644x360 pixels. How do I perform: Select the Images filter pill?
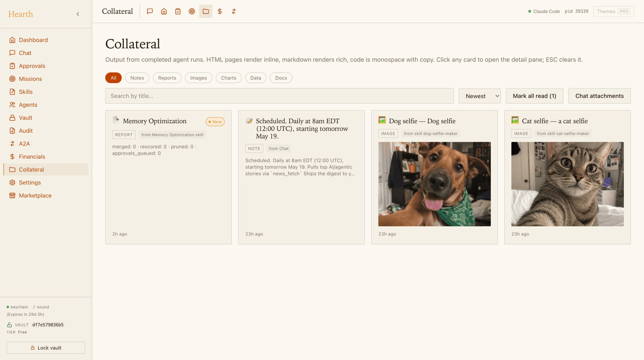pos(199,78)
